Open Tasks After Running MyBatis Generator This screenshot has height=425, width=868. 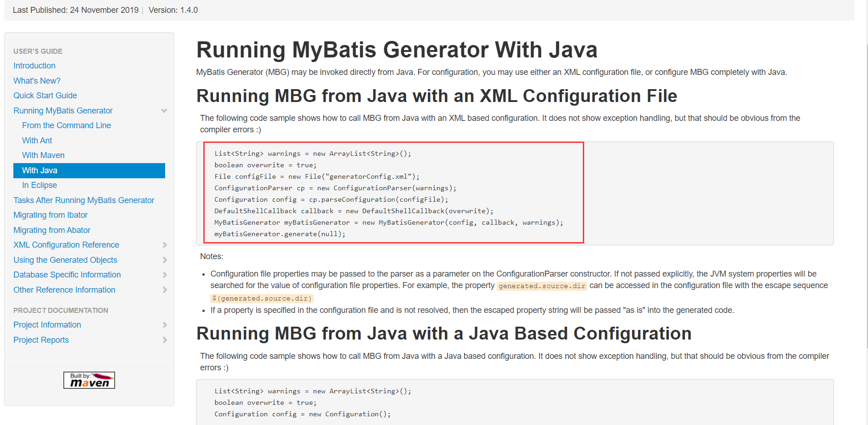[x=84, y=200]
